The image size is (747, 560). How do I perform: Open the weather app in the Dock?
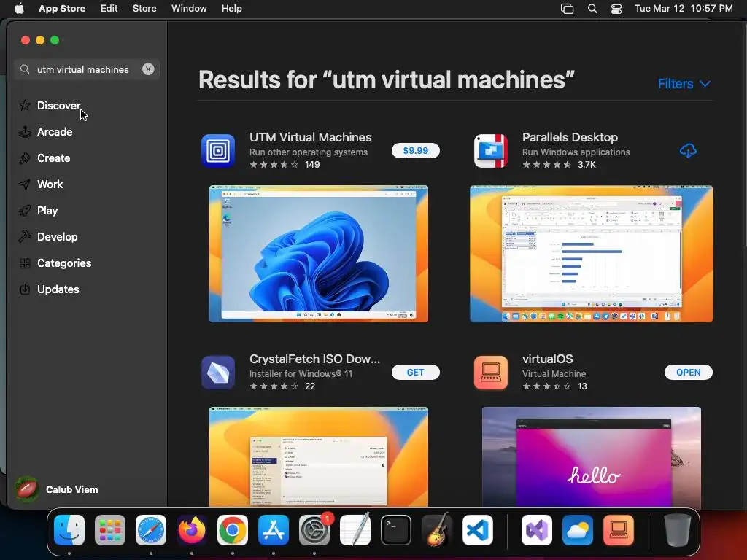point(578,530)
